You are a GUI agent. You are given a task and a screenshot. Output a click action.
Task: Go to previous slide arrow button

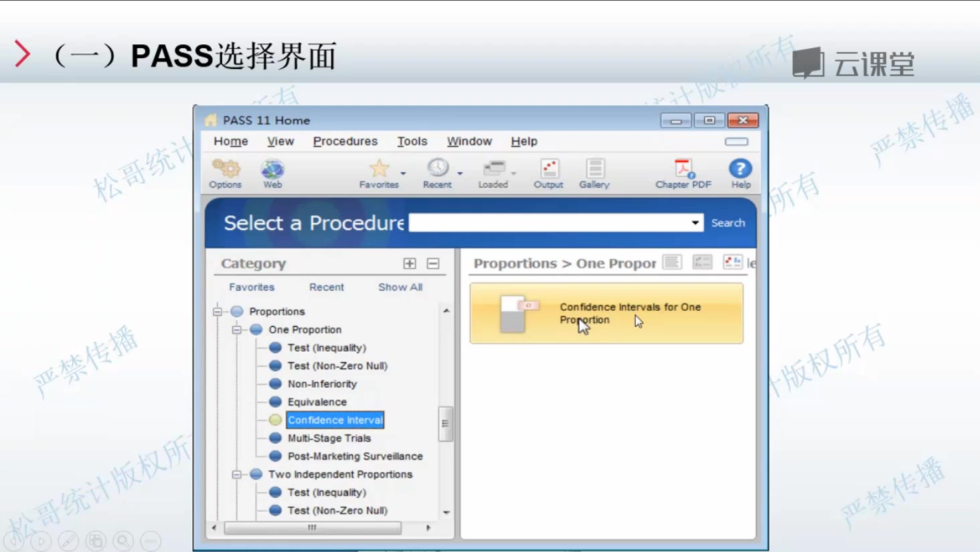[14, 541]
